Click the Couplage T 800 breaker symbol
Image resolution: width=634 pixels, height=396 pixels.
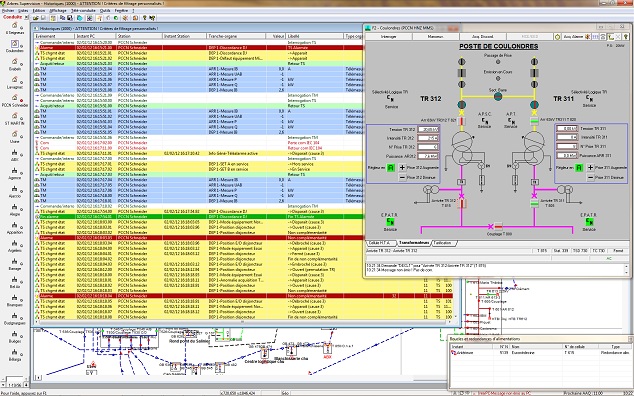(x=498, y=226)
